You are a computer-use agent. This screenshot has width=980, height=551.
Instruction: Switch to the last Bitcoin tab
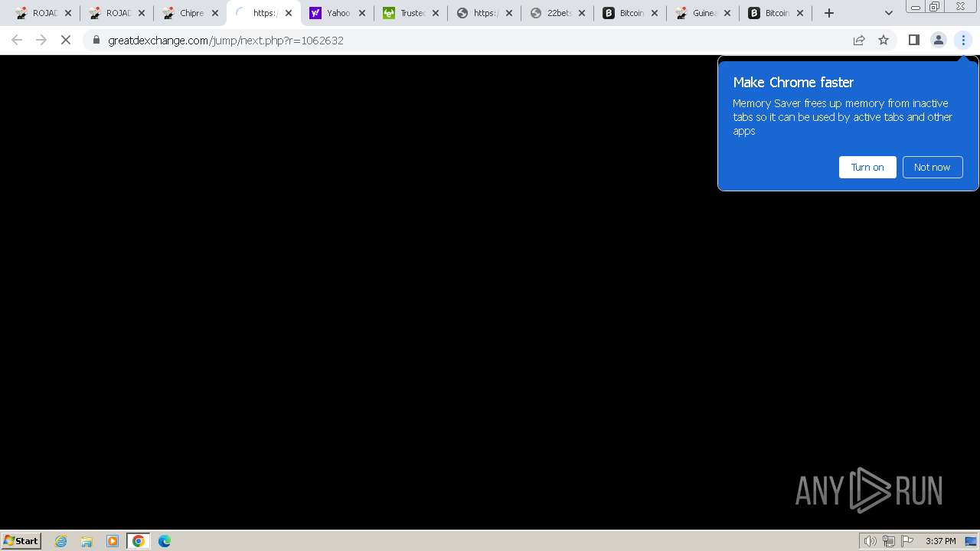pyautogui.click(x=770, y=13)
